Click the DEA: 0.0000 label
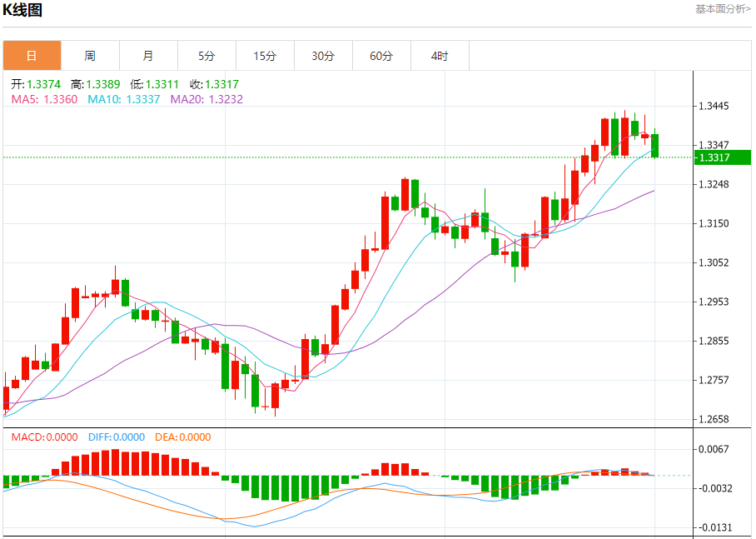The image size is (756, 539). (x=183, y=437)
